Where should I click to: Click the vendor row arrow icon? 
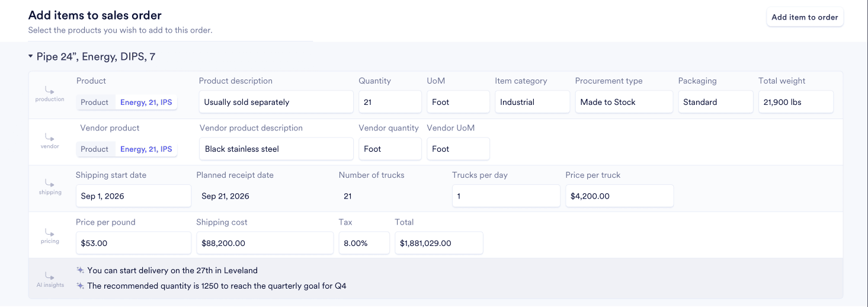[x=50, y=137]
